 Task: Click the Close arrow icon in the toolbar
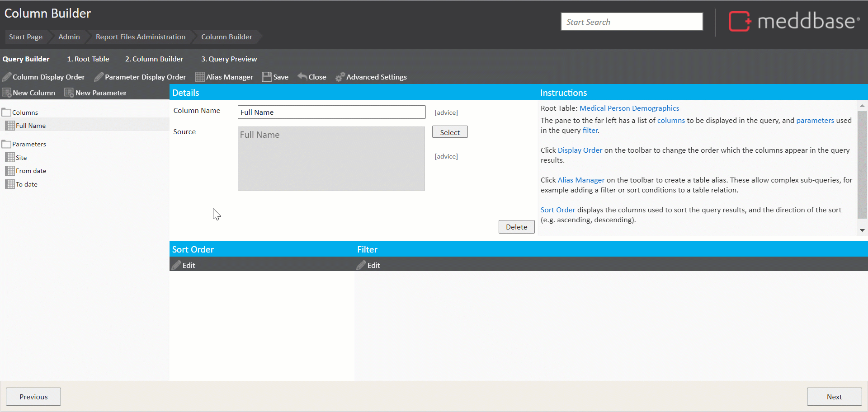[302, 76]
